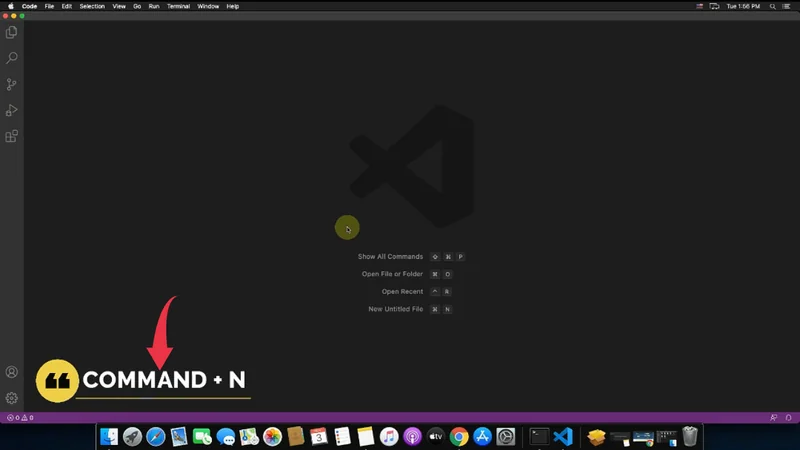Click the New Untitled File shortcut hint
This screenshot has width=800, height=450.
click(396, 309)
